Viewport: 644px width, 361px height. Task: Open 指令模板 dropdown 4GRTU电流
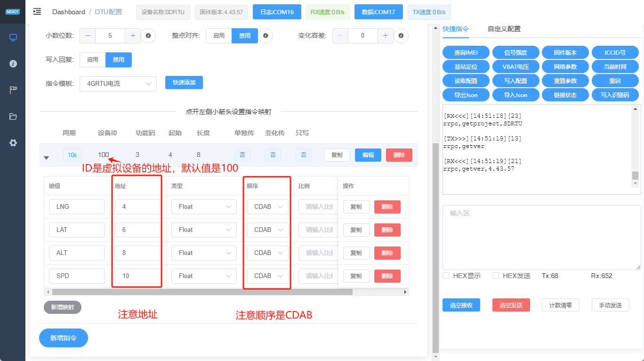pos(118,83)
